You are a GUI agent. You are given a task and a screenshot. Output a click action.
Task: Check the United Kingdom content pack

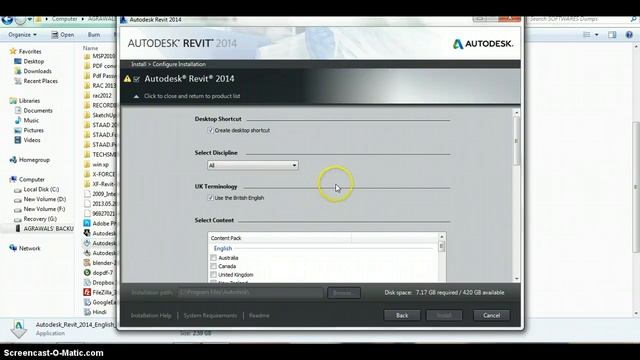coord(213,275)
